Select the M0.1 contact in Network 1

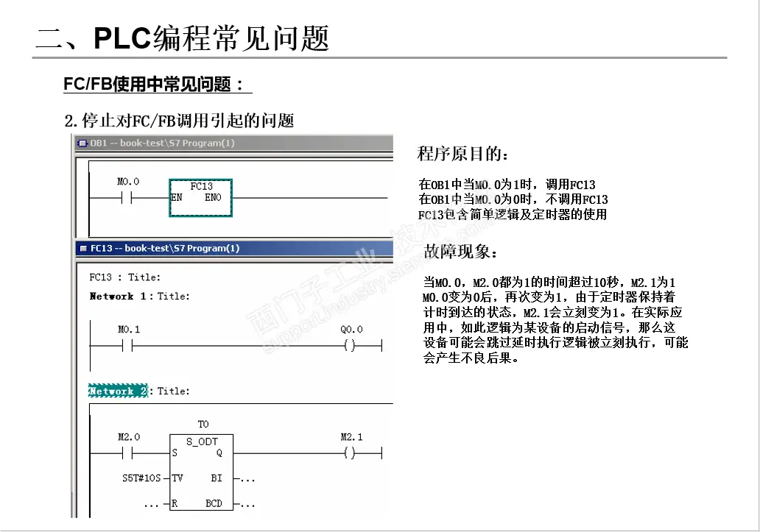[x=127, y=346]
